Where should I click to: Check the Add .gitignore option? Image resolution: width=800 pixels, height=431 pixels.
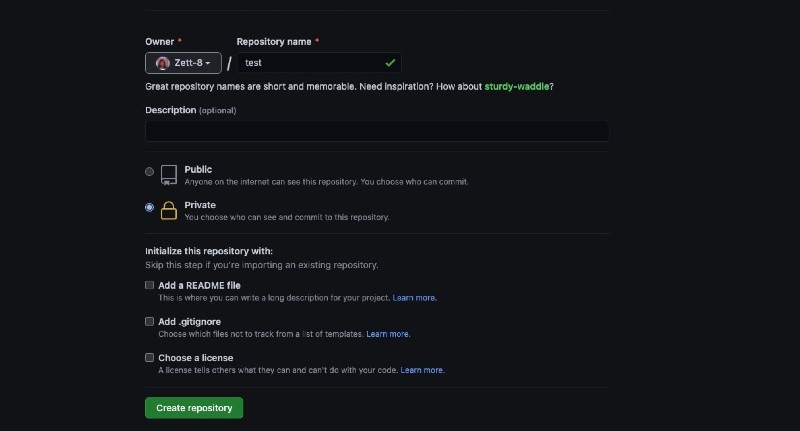pyautogui.click(x=150, y=321)
